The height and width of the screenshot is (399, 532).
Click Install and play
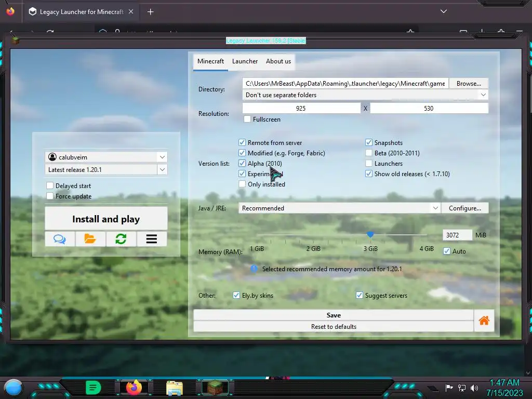(106, 219)
